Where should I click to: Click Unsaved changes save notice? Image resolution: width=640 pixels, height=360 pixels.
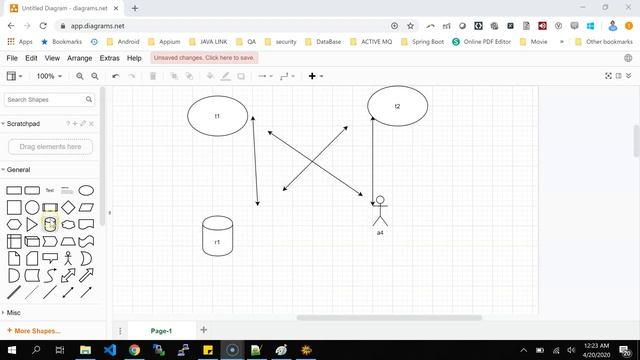pyautogui.click(x=204, y=58)
